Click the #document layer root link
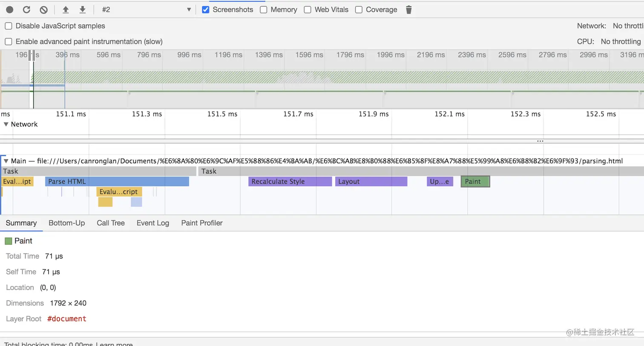This screenshot has height=346, width=644. click(x=67, y=319)
